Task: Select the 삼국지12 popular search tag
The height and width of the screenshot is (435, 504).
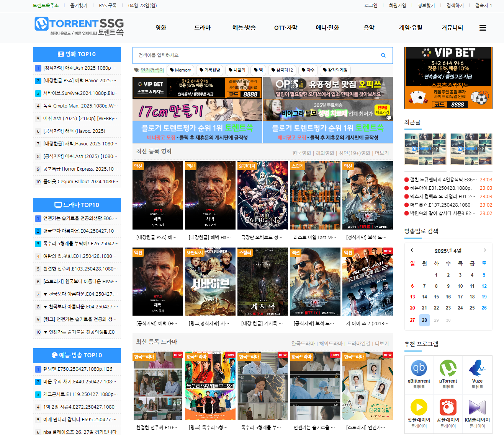Action: tap(282, 70)
